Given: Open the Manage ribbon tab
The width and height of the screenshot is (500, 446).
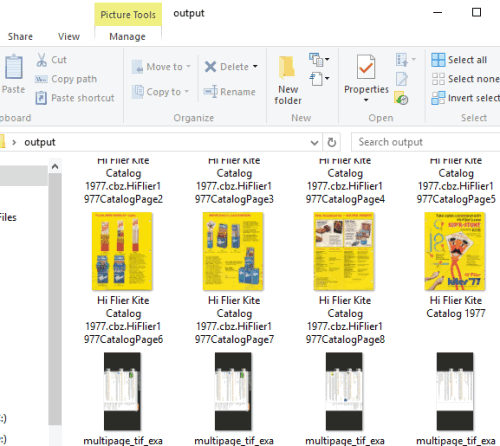Looking at the screenshot, I should (127, 36).
